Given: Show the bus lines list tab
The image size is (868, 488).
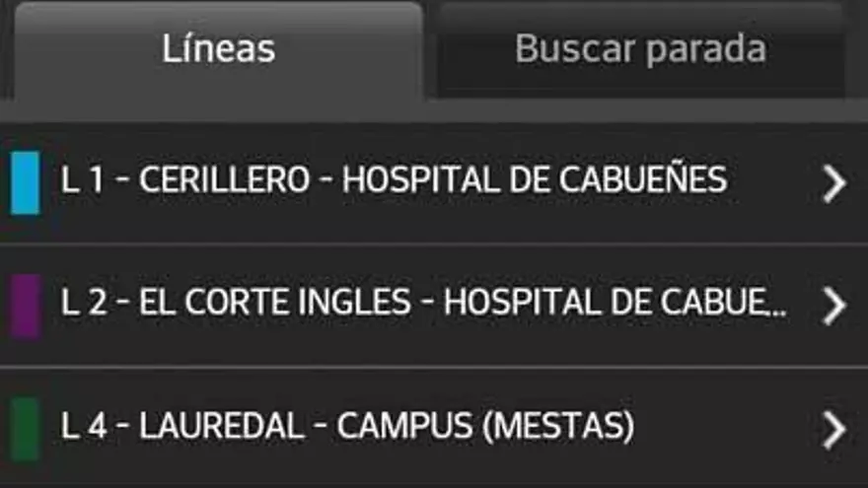Looking at the screenshot, I should (218, 49).
